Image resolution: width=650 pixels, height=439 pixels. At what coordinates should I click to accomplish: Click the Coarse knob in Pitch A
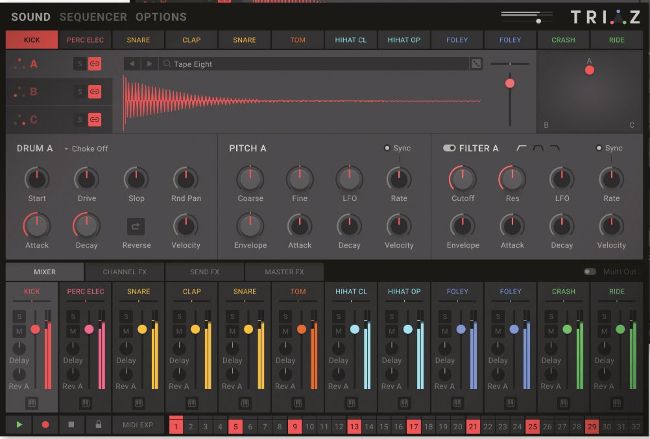click(x=250, y=179)
